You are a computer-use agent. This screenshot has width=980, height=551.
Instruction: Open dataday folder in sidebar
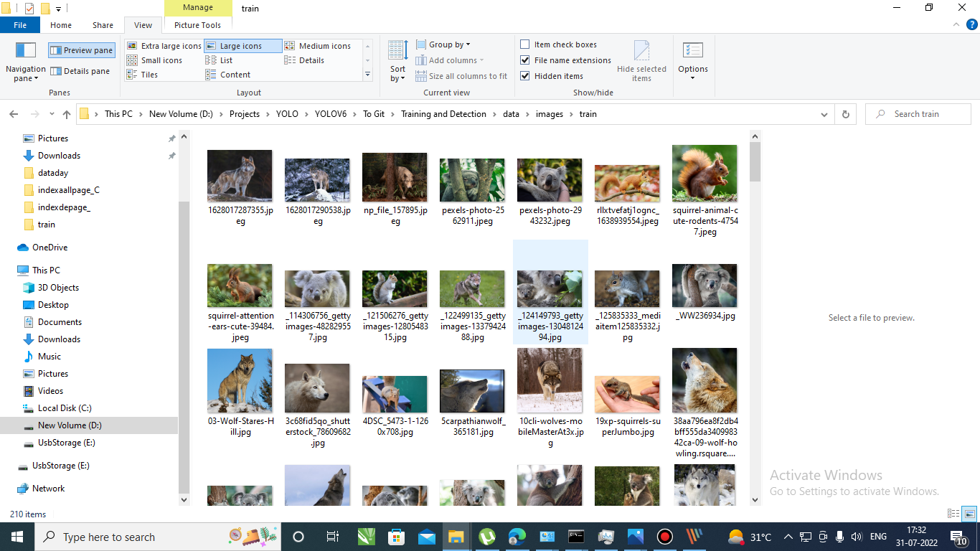tap(53, 173)
